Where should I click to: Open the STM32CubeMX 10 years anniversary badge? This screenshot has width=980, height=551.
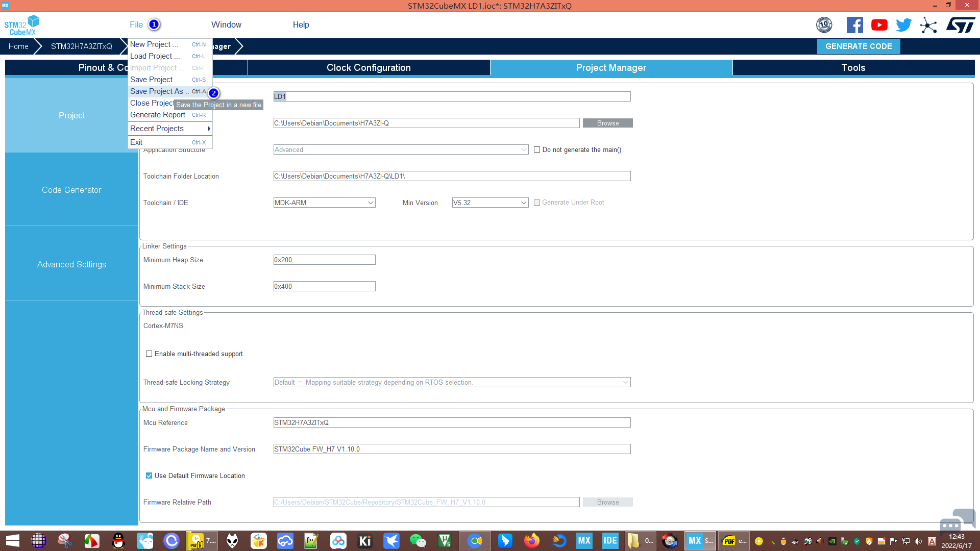[824, 24]
